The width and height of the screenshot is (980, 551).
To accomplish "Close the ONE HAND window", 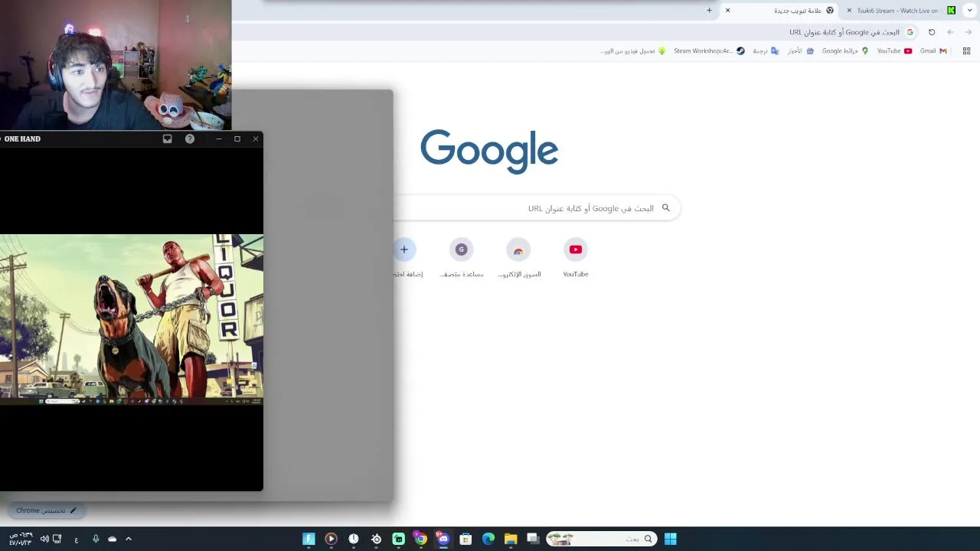I will [256, 139].
